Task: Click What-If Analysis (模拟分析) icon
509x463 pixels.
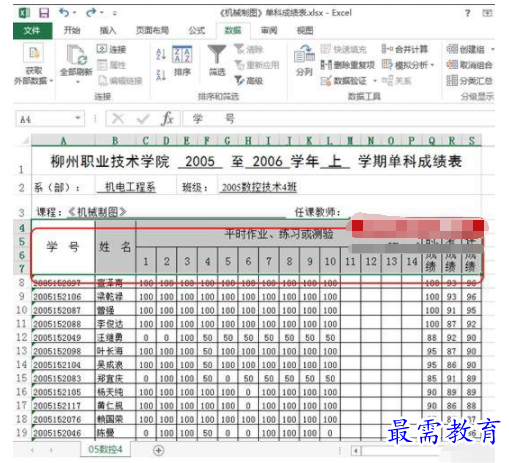Action: tap(387, 64)
